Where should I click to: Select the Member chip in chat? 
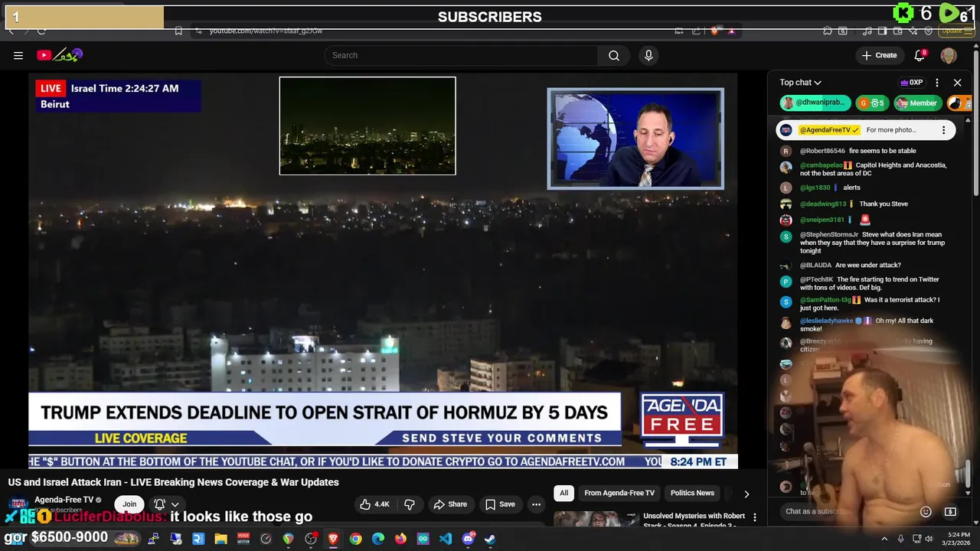(916, 103)
